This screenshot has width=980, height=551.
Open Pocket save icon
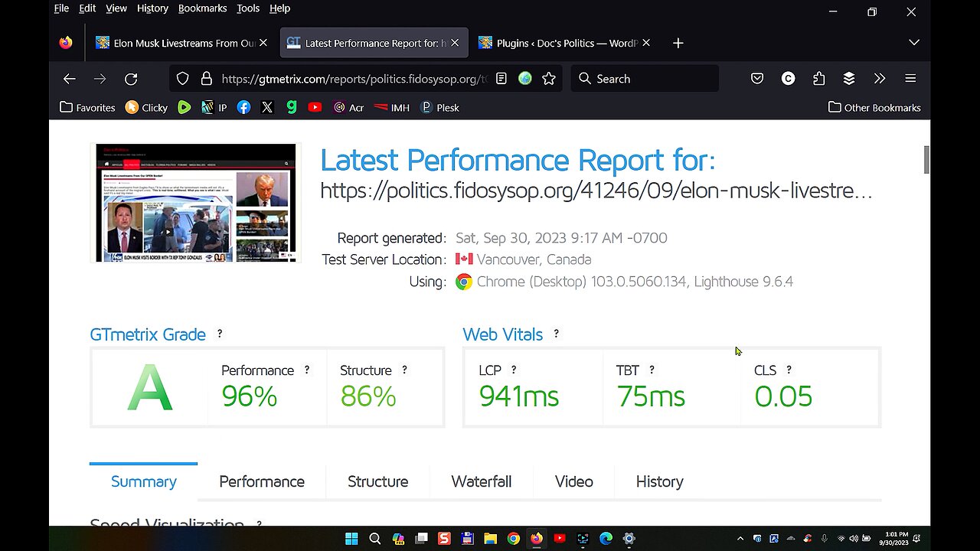pyautogui.click(x=757, y=79)
